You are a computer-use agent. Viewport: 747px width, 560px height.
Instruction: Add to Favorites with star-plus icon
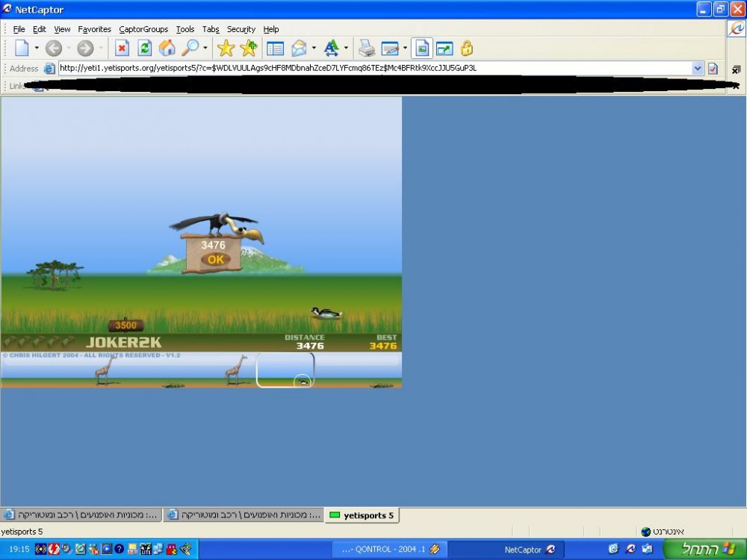tap(249, 48)
